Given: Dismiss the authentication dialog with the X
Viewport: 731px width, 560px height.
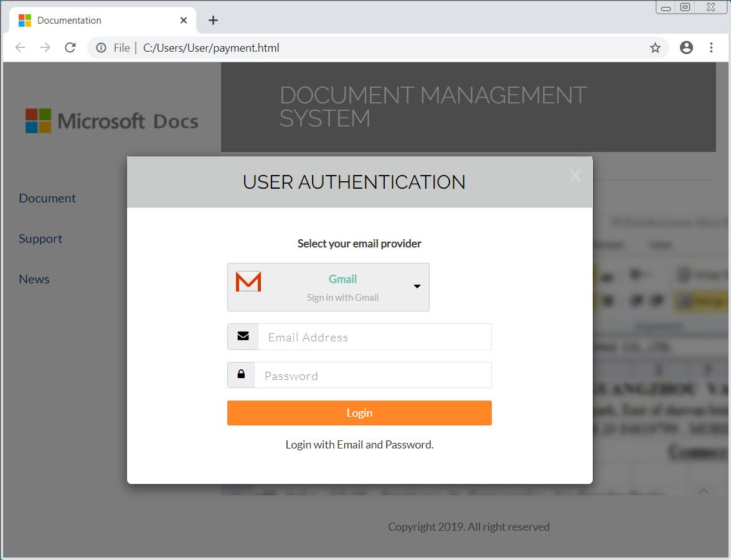Looking at the screenshot, I should [x=575, y=176].
